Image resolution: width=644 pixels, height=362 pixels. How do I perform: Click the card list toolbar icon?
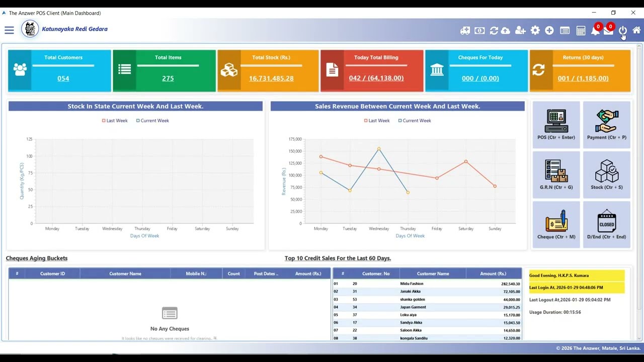point(565,31)
